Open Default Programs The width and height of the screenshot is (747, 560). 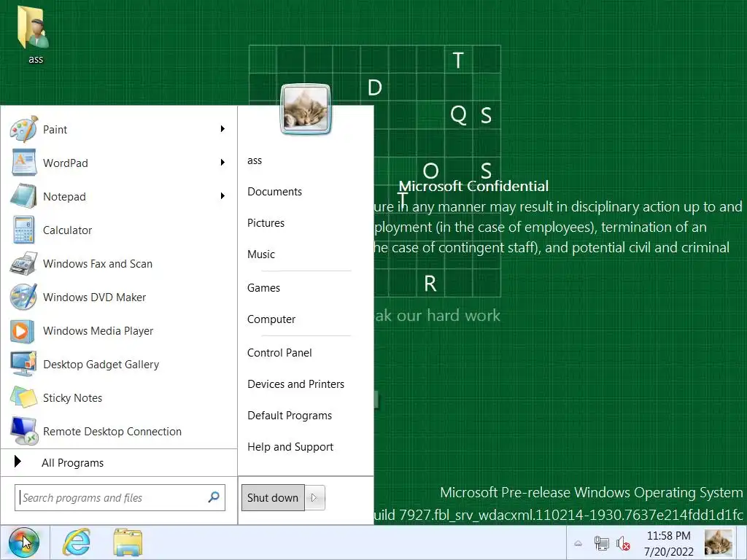tap(289, 415)
